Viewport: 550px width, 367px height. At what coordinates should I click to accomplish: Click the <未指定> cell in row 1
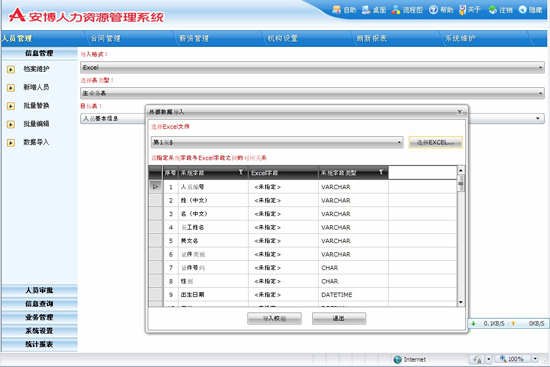pyautogui.click(x=283, y=187)
